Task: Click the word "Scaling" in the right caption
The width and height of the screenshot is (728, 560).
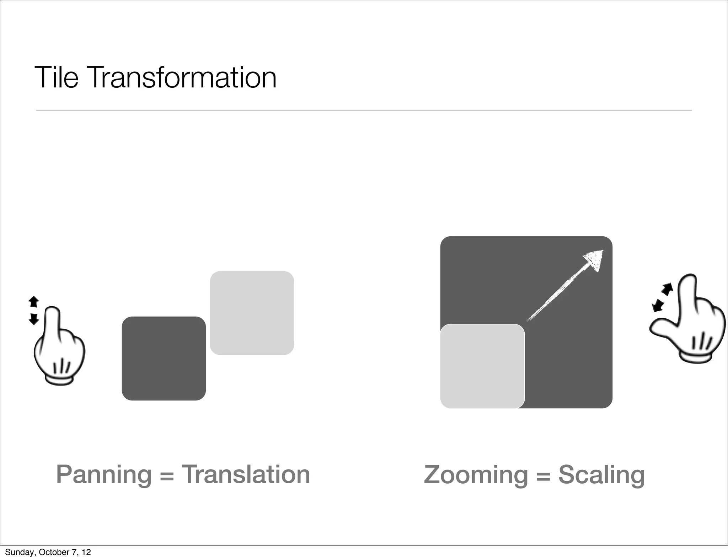Action: click(601, 475)
